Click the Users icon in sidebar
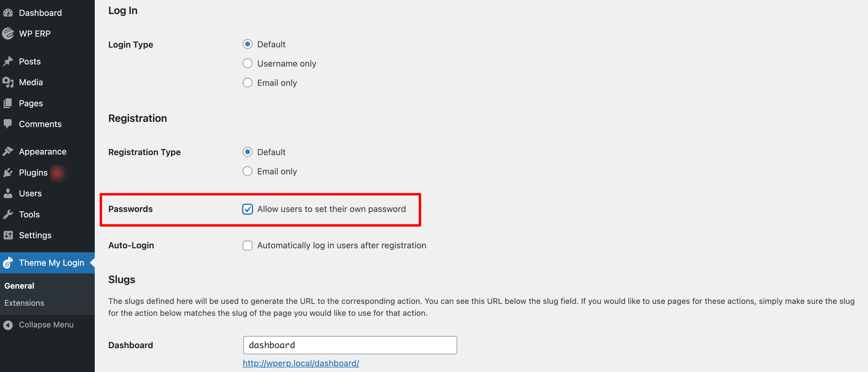The width and height of the screenshot is (868, 372). coord(8,193)
